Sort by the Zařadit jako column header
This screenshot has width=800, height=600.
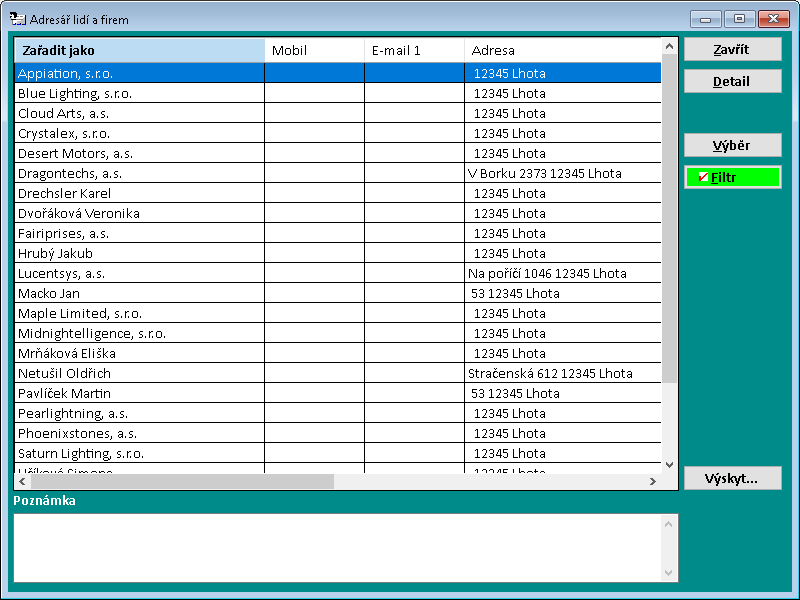click(x=139, y=50)
